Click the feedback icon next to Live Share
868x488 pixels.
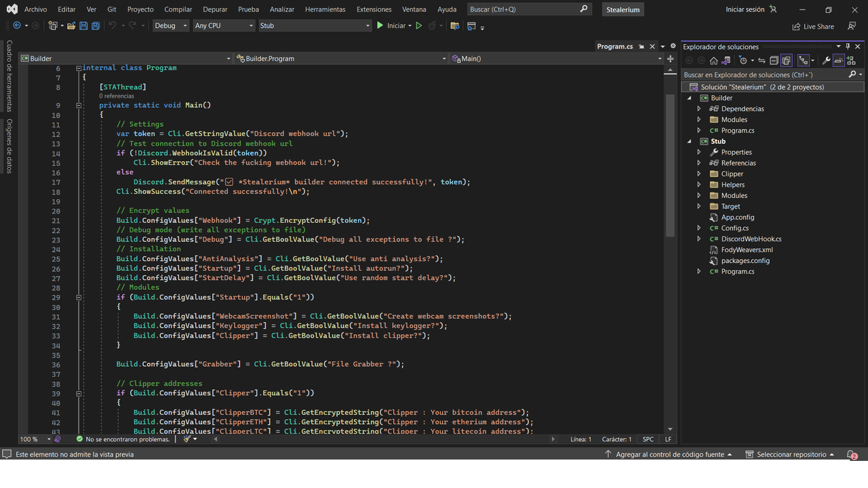(851, 26)
